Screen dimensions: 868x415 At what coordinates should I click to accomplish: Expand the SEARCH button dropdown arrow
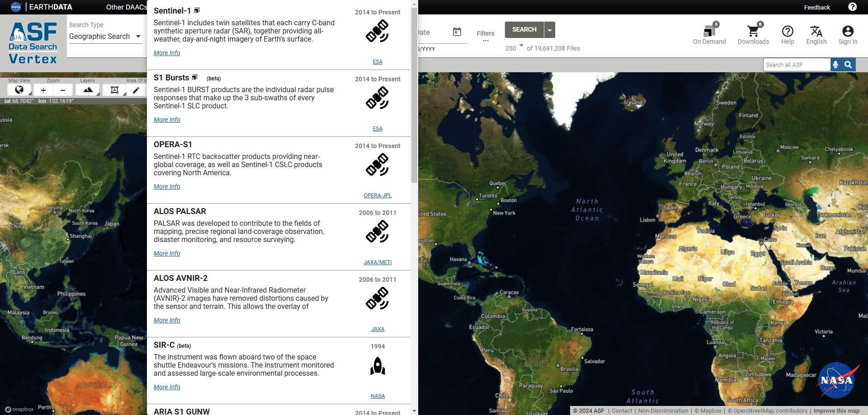coord(550,30)
